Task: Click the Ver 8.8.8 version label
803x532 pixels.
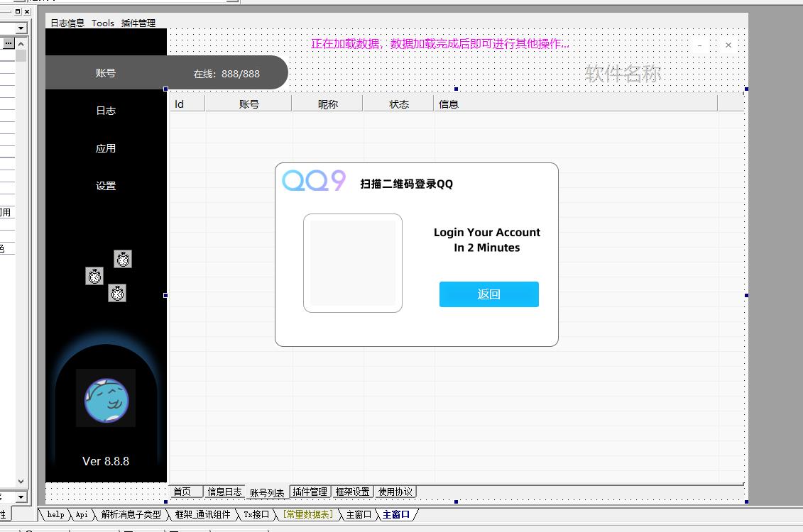Action: pyautogui.click(x=106, y=461)
